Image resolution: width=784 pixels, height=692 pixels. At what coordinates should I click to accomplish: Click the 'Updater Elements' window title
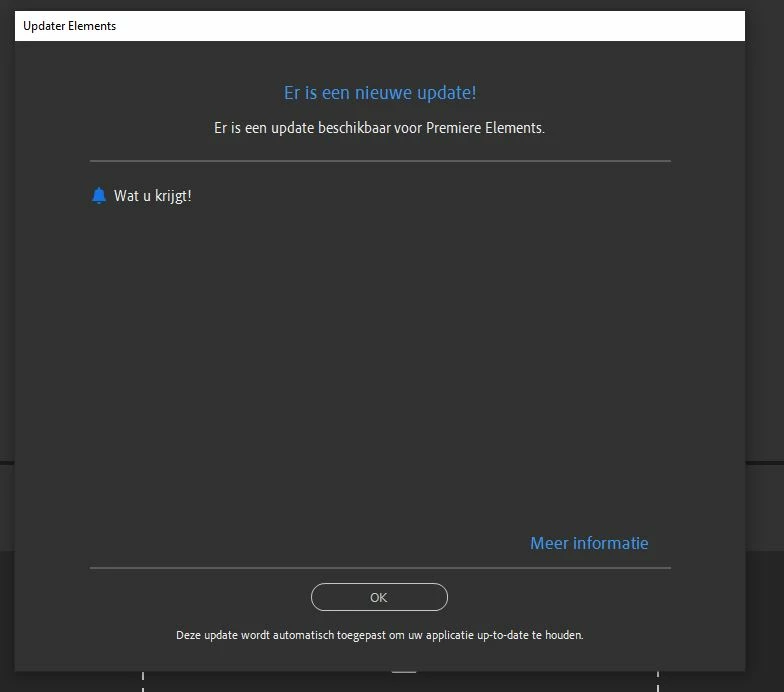pyautogui.click(x=70, y=26)
